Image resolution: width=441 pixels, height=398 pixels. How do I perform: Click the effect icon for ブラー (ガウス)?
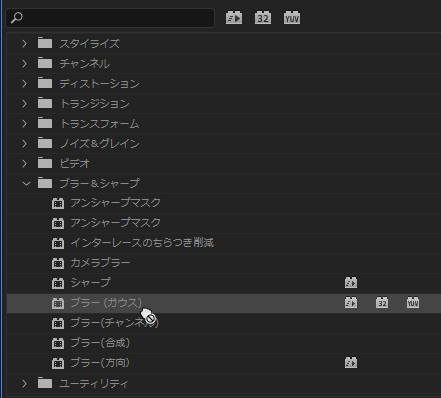tap(58, 303)
